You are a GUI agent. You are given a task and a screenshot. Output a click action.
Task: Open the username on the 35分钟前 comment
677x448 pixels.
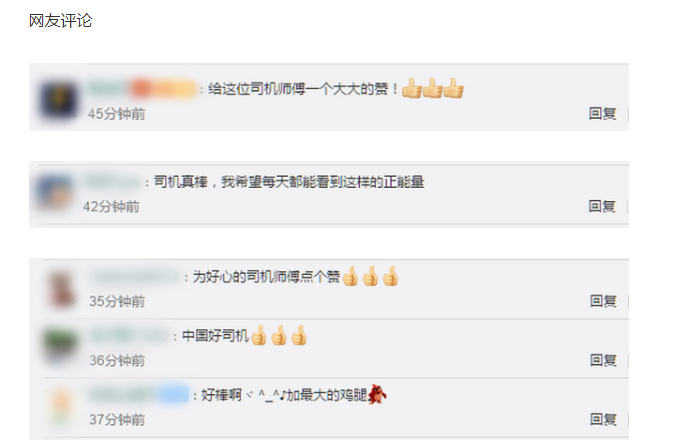(x=134, y=277)
